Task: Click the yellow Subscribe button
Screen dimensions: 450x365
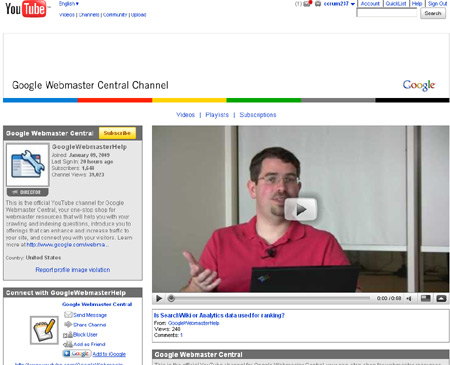Action: (x=117, y=133)
